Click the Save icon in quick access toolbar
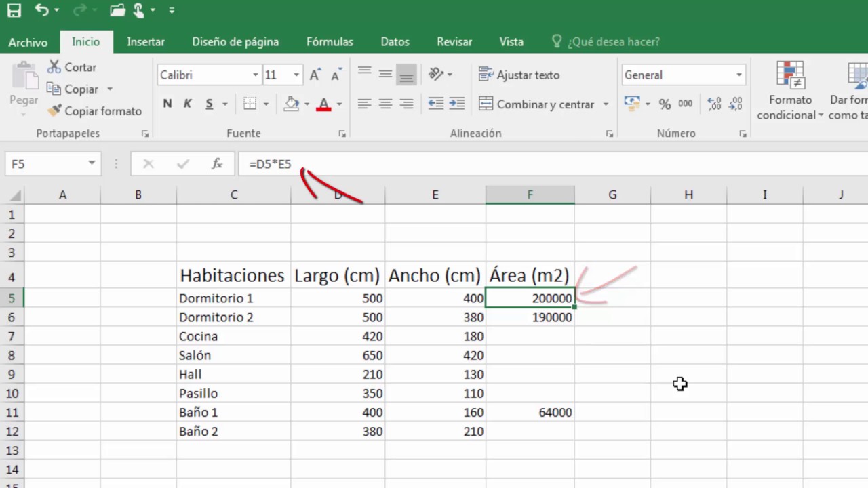 [x=14, y=10]
